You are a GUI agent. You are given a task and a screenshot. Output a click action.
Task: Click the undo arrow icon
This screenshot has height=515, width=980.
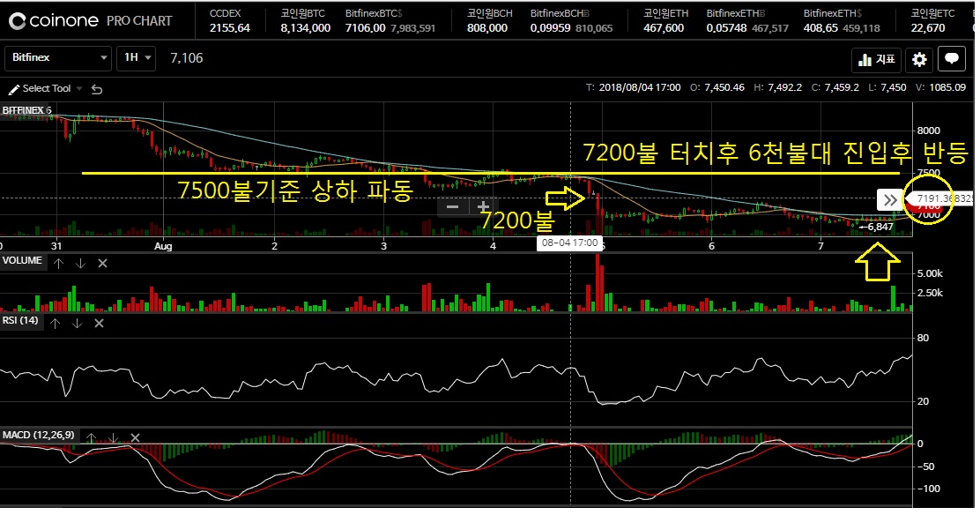(97, 89)
